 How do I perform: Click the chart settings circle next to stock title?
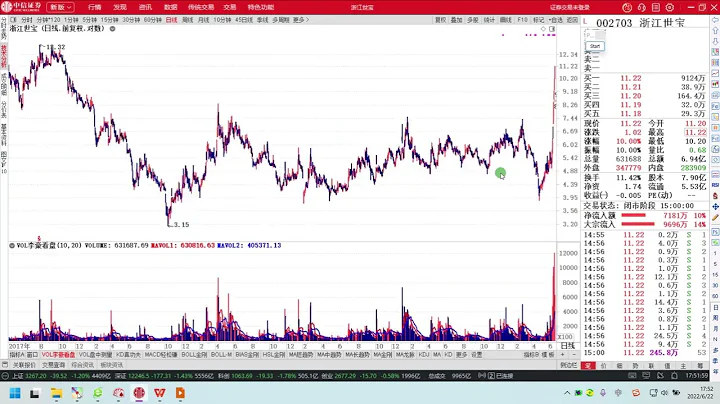click(112, 28)
